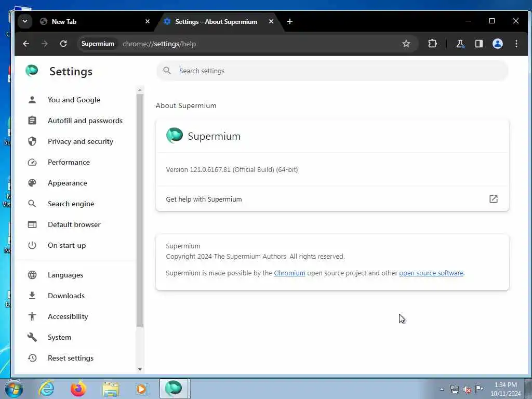The width and height of the screenshot is (532, 399).
Task: Open the profile avatar menu
Action: point(497,44)
